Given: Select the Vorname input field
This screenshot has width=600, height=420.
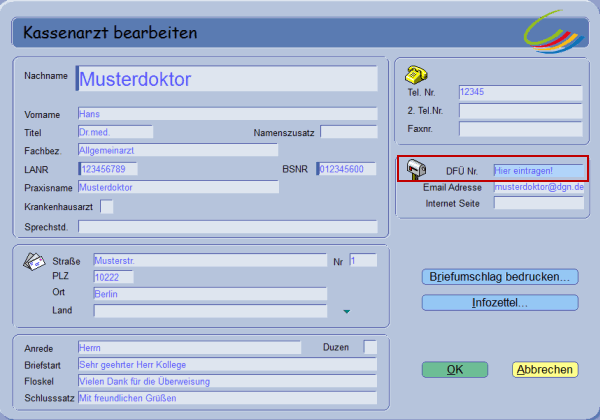Looking at the screenshot, I should [x=227, y=114].
